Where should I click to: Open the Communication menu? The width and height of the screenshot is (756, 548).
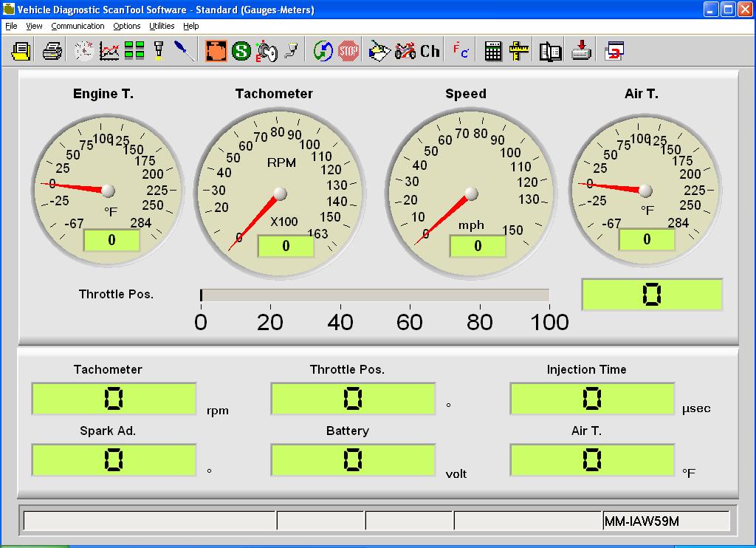78,26
